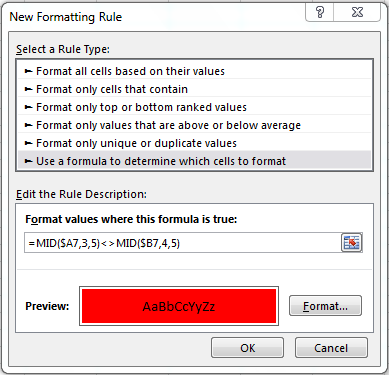Click the Help question mark button
Viewport: 389px width, 375px height.
(319, 13)
